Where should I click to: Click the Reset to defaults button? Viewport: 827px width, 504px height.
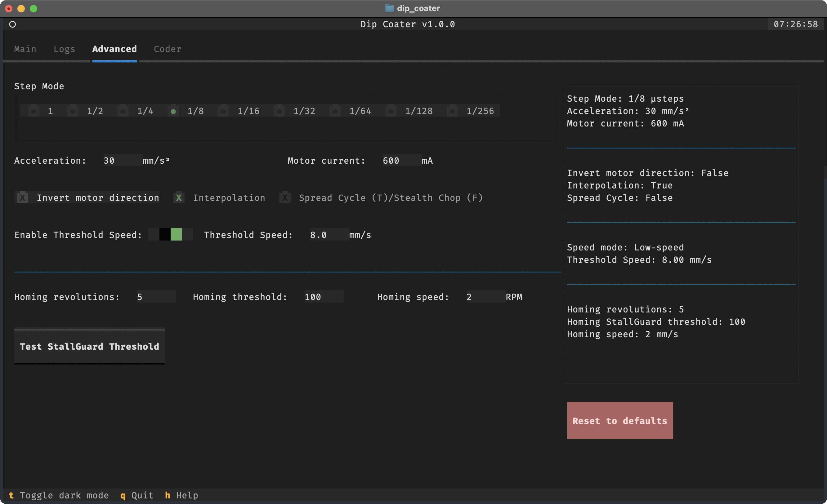tap(620, 421)
